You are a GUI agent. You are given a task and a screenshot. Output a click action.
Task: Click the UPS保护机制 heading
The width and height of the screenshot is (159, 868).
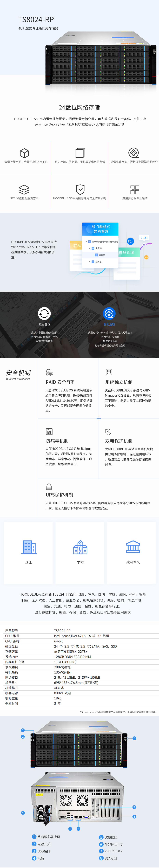coord(59,495)
